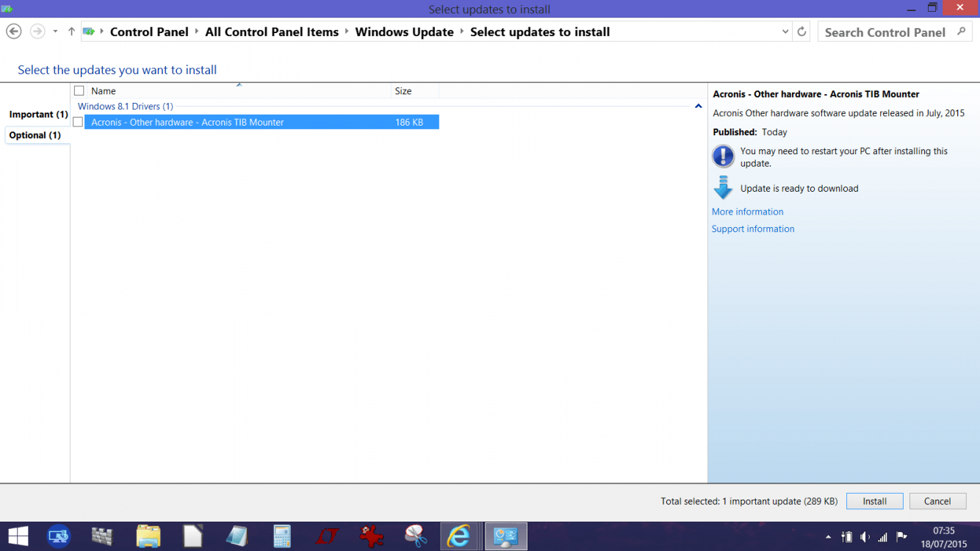Screen dimensions: 980x551
Task: Tick the select-all checkbox beside Name
Action: [79, 91]
